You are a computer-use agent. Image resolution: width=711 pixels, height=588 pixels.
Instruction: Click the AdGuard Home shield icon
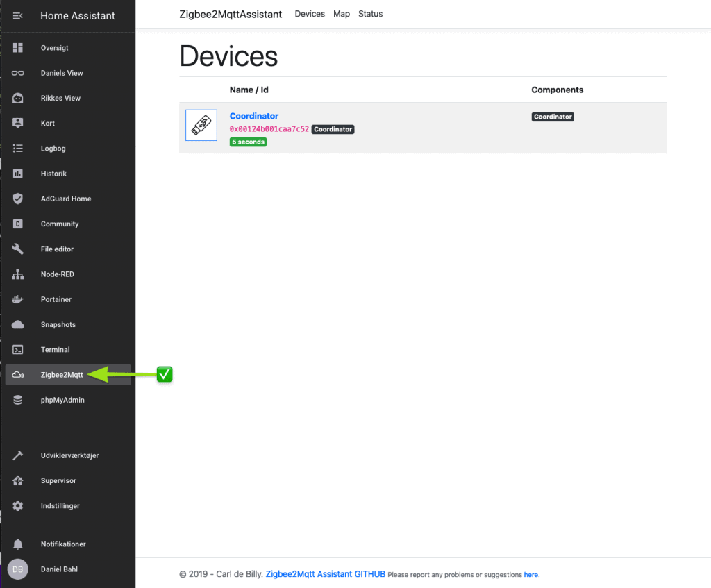(x=17, y=199)
